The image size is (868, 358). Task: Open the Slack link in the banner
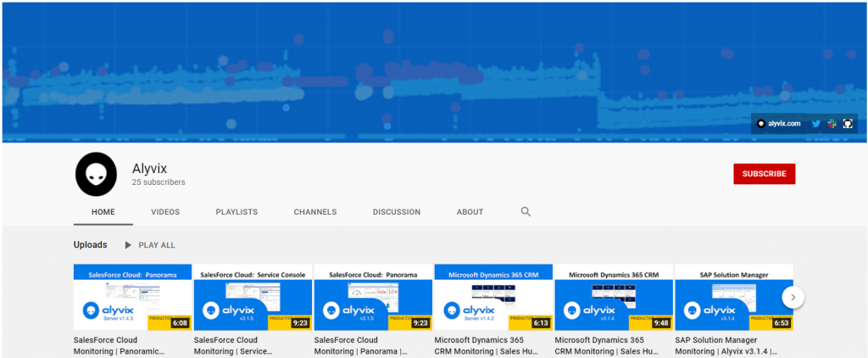click(x=832, y=124)
